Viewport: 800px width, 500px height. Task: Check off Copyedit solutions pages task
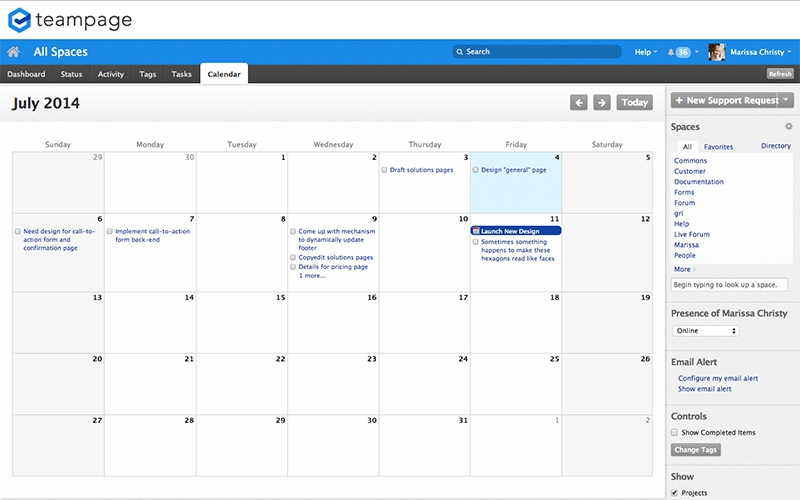coord(292,257)
